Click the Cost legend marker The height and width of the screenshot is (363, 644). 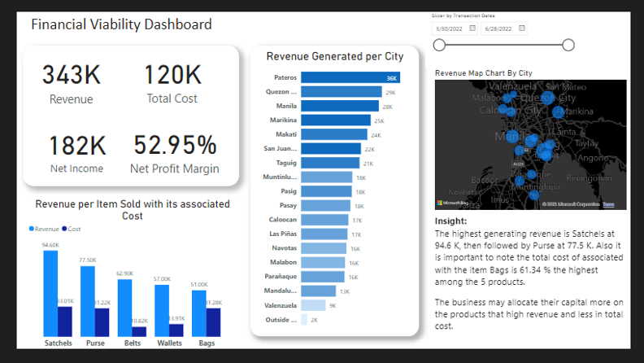[x=63, y=229]
